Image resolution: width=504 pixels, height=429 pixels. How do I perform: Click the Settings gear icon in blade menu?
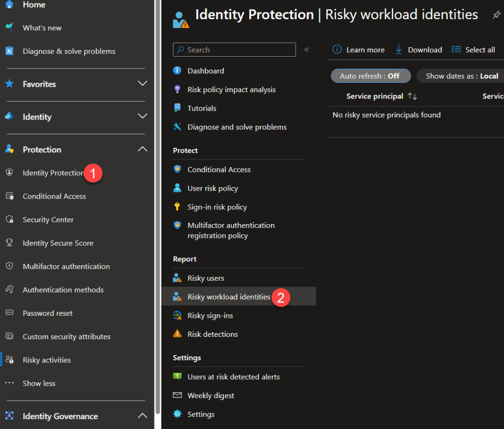177,414
